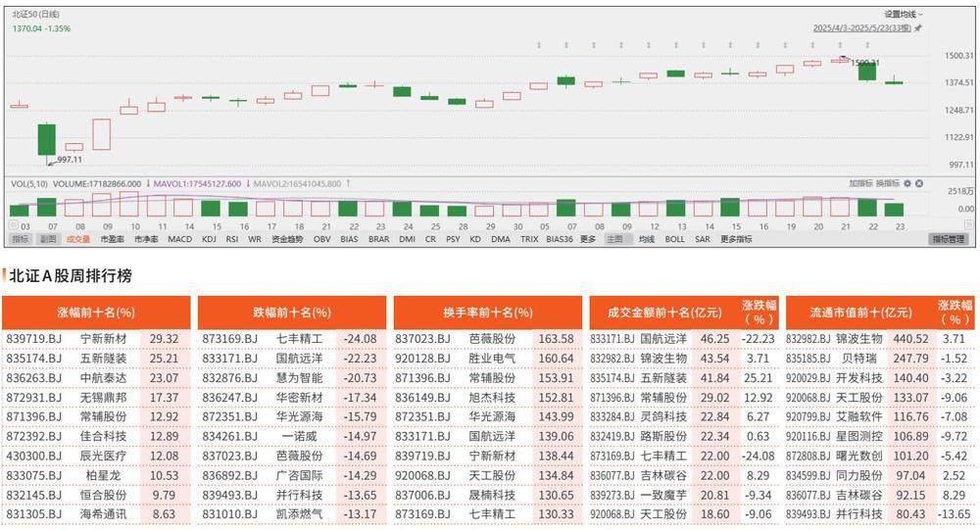Viewport: 980px width, 530px height.
Task: Select the BIAS indicator
Action: coord(350,239)
